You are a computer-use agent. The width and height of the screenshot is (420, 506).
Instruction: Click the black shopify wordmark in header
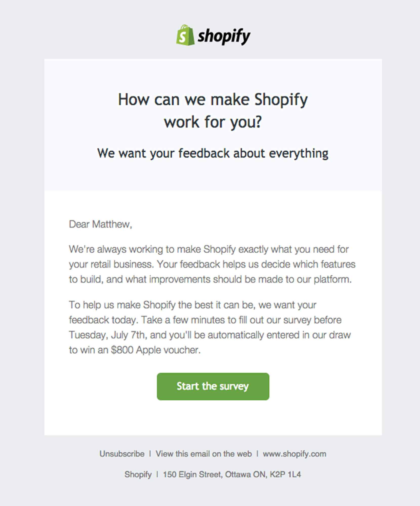(224, 37)
